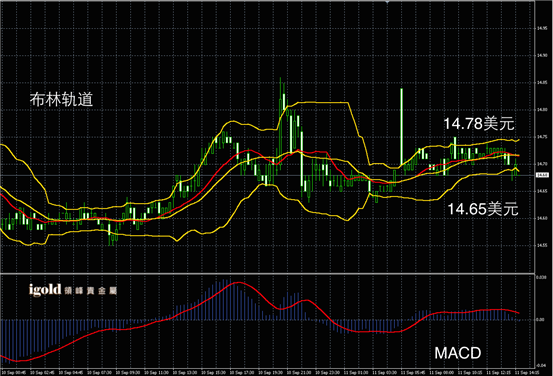Click the 布林轨道 Bollinger label
The height and width of the screenshot is (376, 553).
pos(61,99)
